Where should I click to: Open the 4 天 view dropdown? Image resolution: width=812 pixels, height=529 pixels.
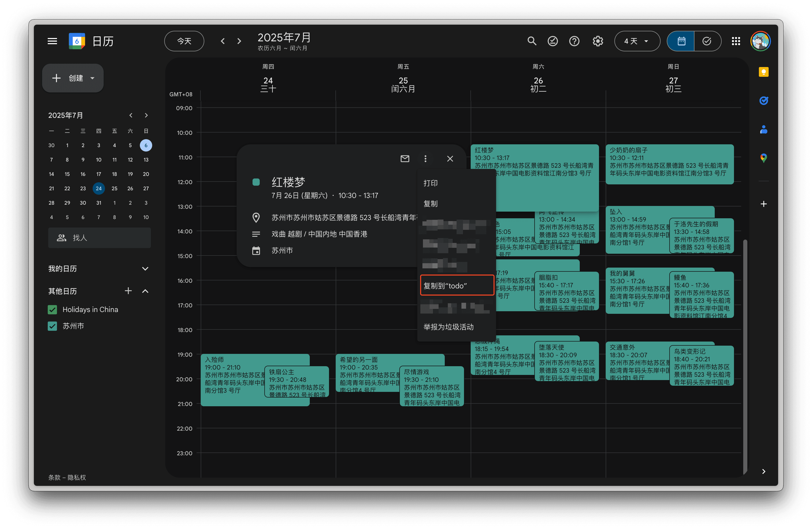coord(637,41)
